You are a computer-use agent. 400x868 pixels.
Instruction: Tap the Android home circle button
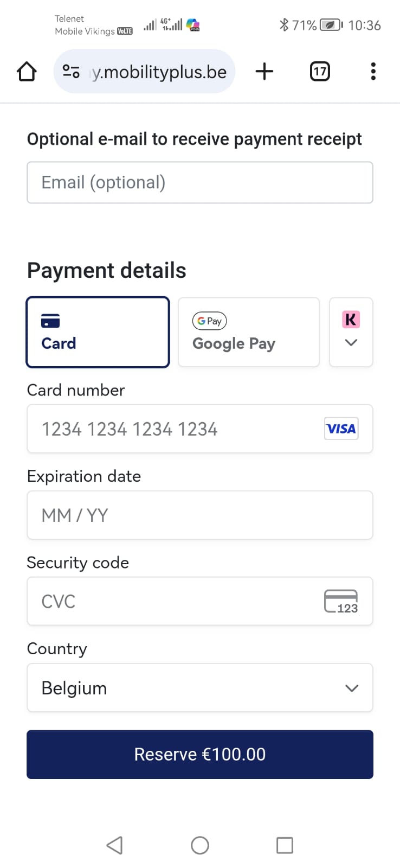[200, 845]
